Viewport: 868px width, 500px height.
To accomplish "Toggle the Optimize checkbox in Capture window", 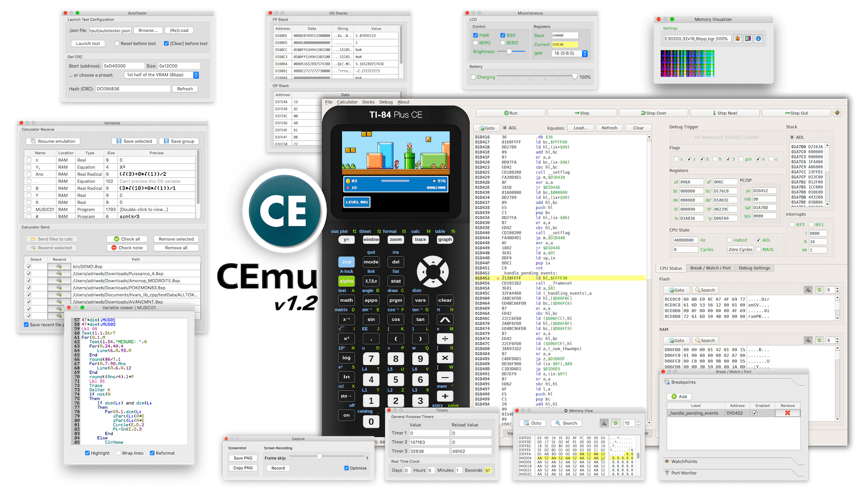I will pyautogui.click(x=347, y=468).
